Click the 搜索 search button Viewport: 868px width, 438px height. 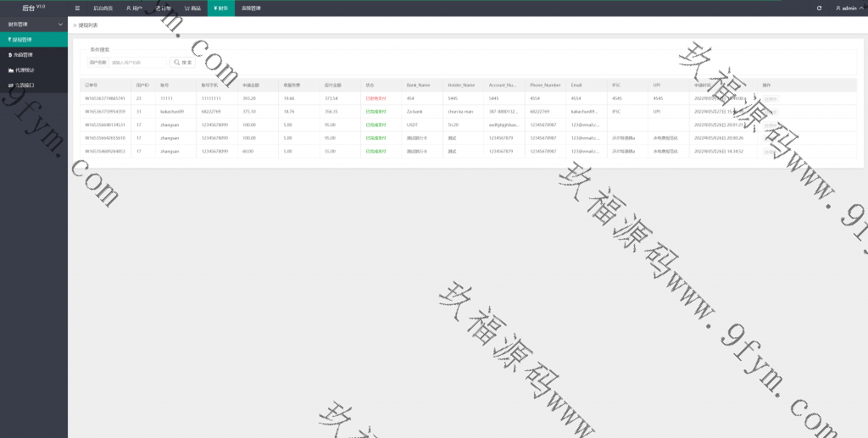182,63
